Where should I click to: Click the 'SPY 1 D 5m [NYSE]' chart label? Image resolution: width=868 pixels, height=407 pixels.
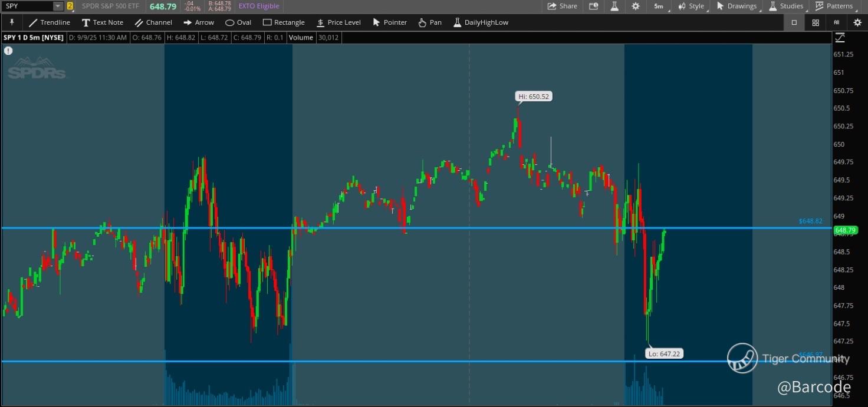click(34, 38)
